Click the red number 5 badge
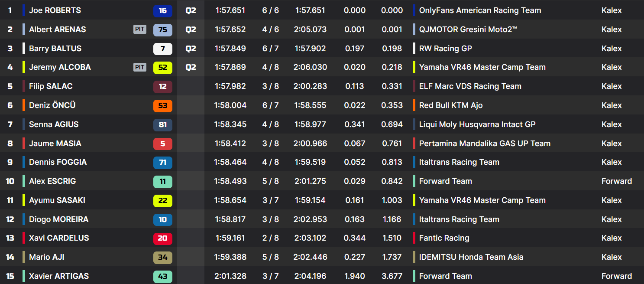The width and height of the screenshot is (644, 284). pos(162,144)
